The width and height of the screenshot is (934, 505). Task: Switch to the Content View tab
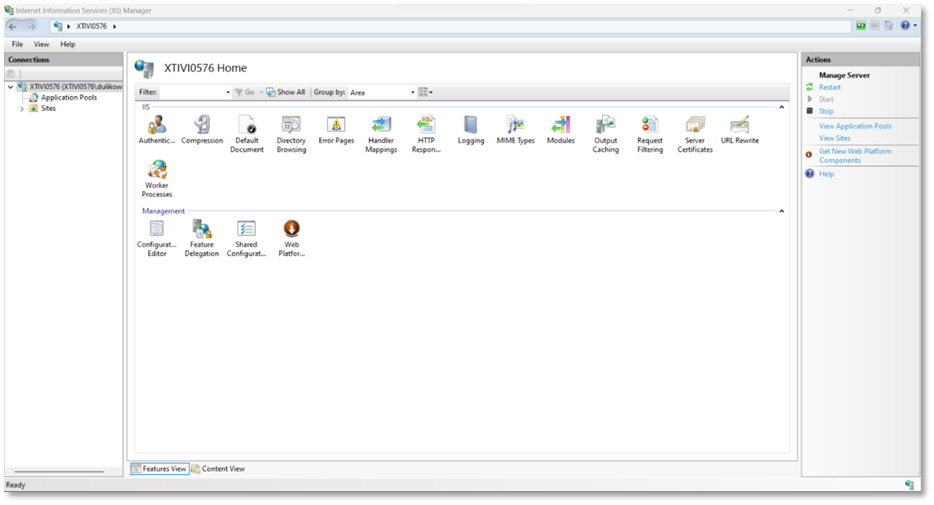(222, 468)
